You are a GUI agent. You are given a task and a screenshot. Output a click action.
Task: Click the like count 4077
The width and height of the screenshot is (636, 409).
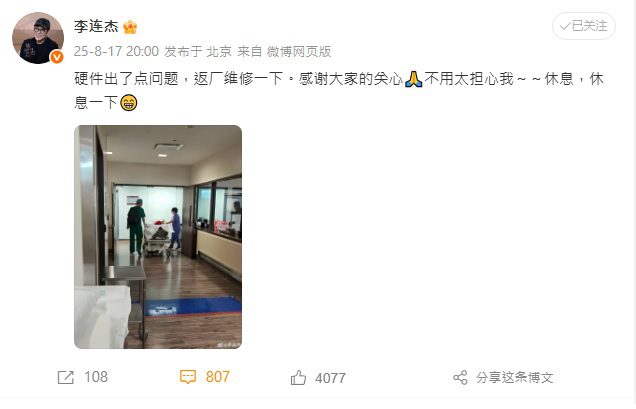[x=331, y=378]
